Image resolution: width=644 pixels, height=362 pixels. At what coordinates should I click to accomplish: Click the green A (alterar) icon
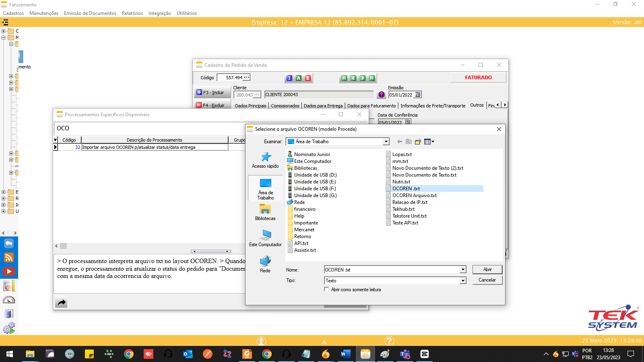pos(299,78)
